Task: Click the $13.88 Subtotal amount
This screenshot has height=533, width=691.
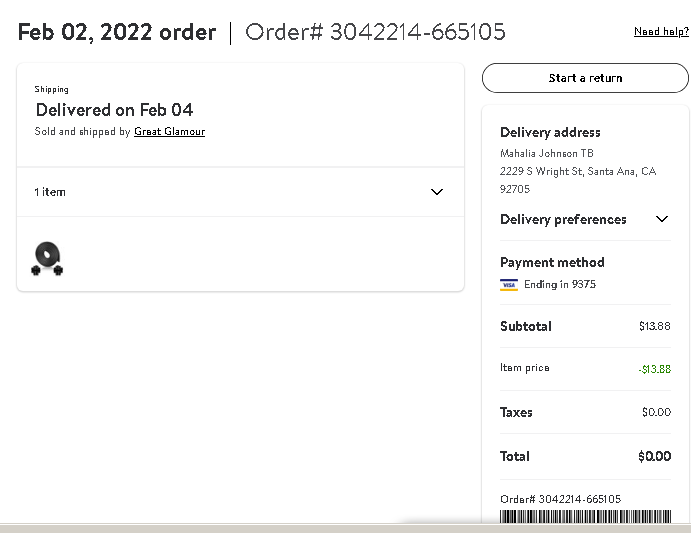Action: (654, 326)
